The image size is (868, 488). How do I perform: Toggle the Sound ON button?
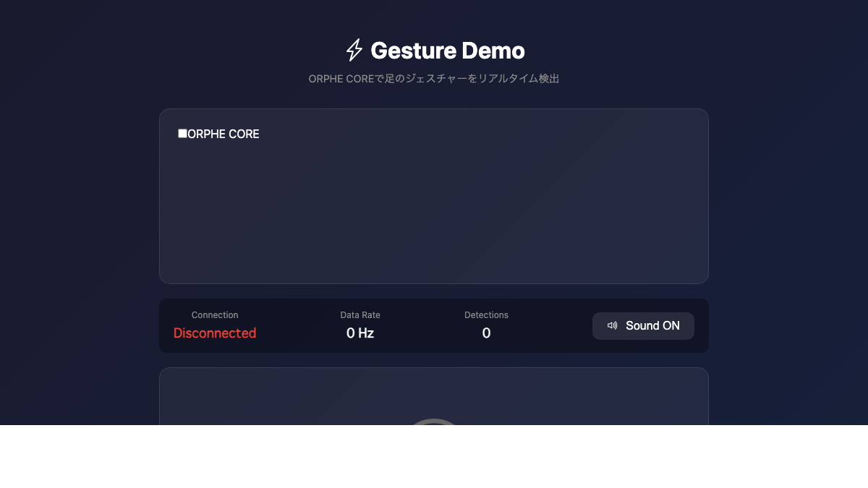tap(643, 326)
